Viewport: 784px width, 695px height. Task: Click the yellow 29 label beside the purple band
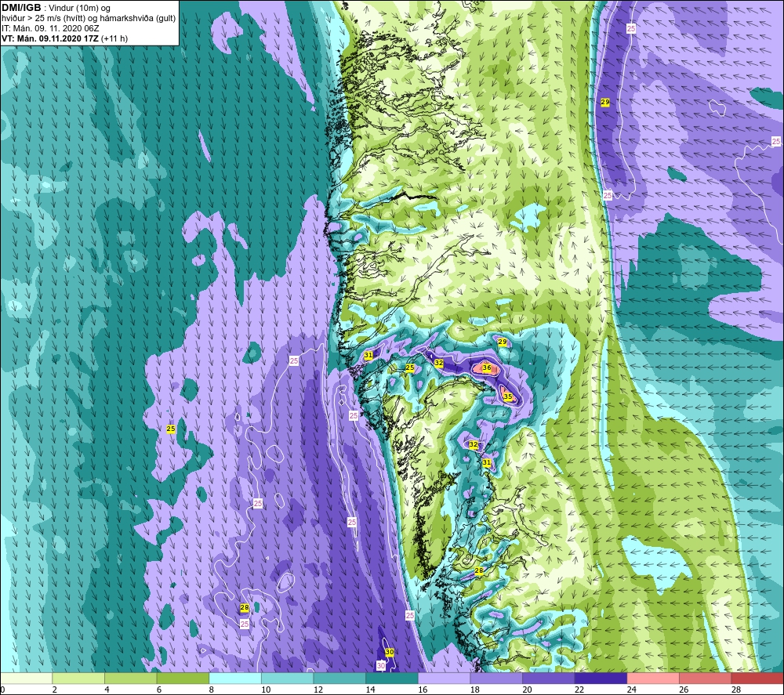(x=605, y=102)
